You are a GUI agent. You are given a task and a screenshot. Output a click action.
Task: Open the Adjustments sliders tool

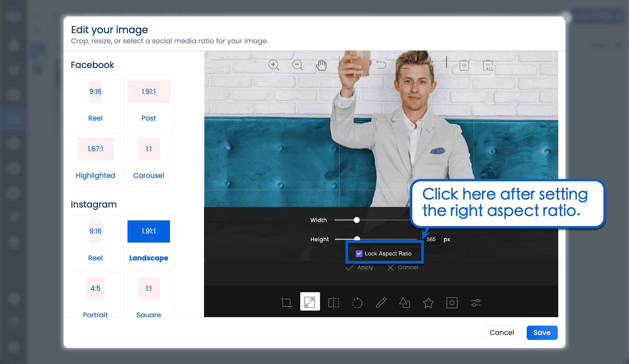click(x=475, y=303)
